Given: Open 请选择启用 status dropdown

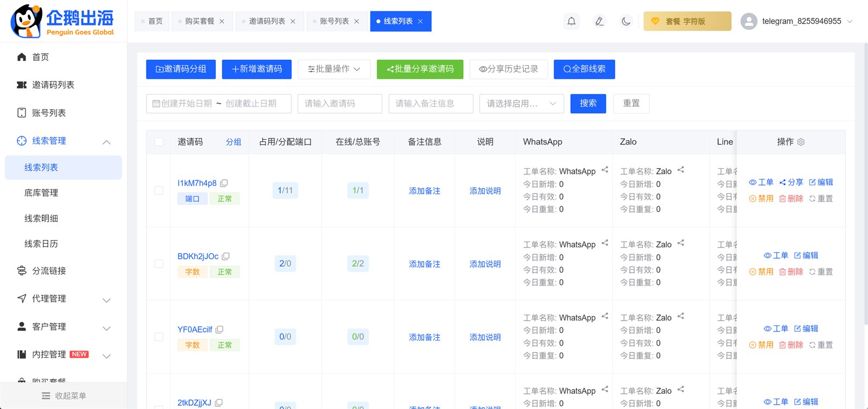Looking at the screenshot, I should coord(521,103).
